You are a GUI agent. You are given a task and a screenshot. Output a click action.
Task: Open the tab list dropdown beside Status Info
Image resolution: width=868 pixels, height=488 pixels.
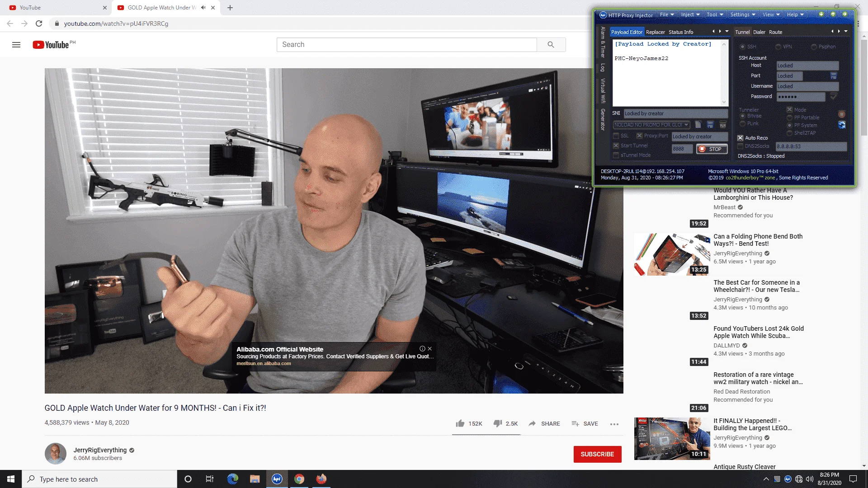tap(727, 32)
